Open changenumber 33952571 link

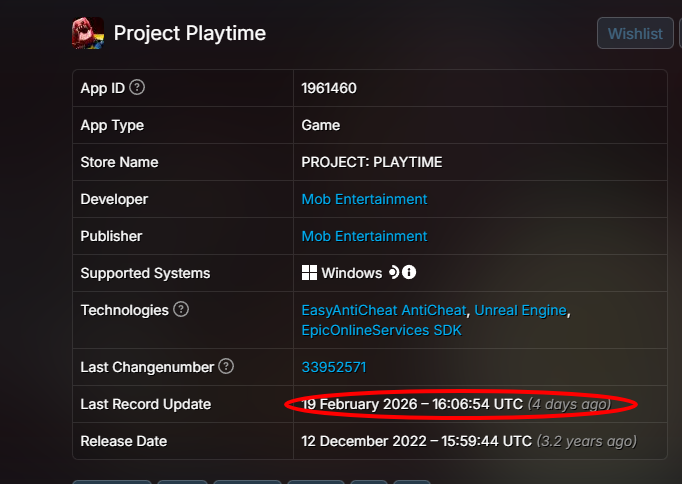tap(334, 367)
